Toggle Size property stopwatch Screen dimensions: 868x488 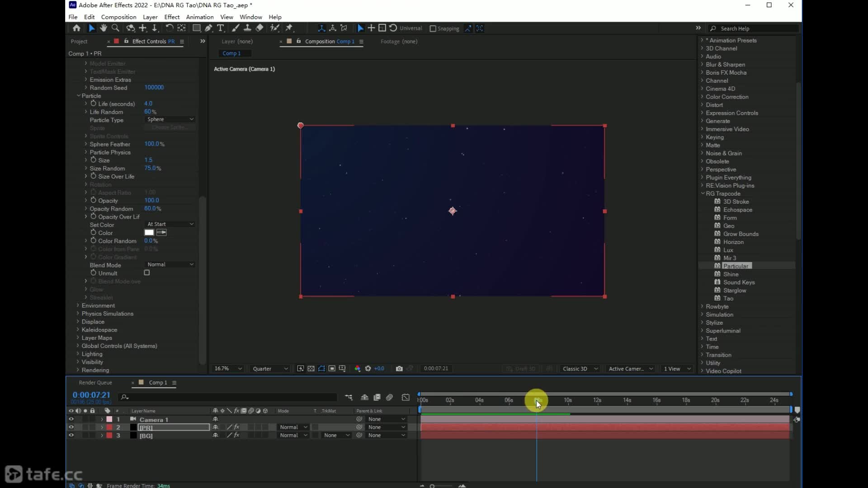tap(93, 160)
